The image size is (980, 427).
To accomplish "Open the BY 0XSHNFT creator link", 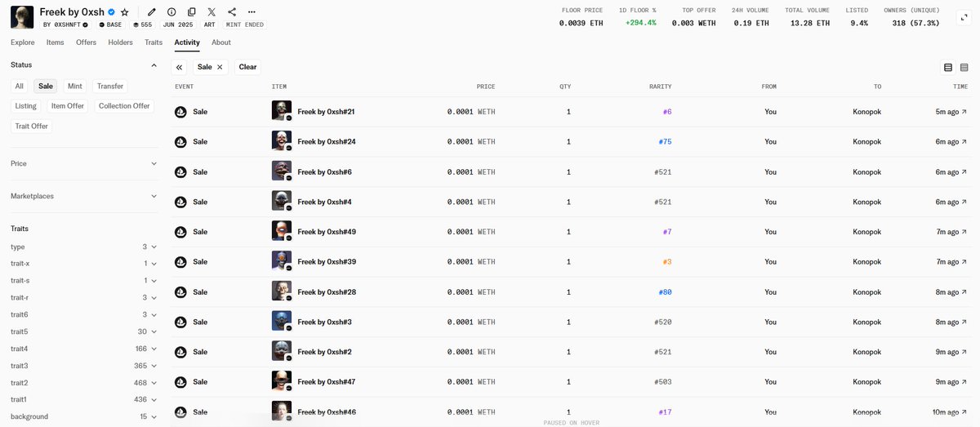I will 65,24.
